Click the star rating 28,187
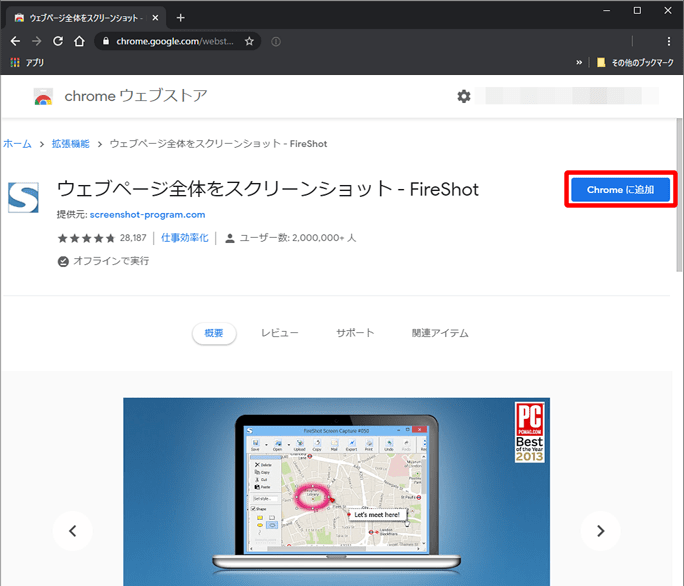 pyautogui.click(x=102, y=238)
